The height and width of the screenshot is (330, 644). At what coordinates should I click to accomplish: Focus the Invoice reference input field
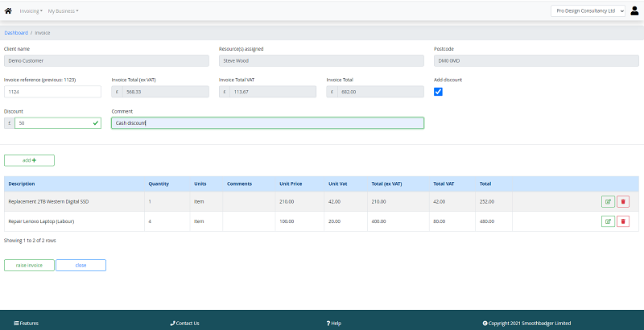[x=52, y=92]
